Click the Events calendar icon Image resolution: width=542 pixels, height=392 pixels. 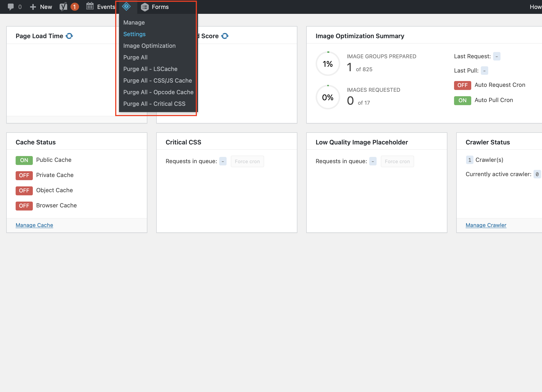[90, 6]
